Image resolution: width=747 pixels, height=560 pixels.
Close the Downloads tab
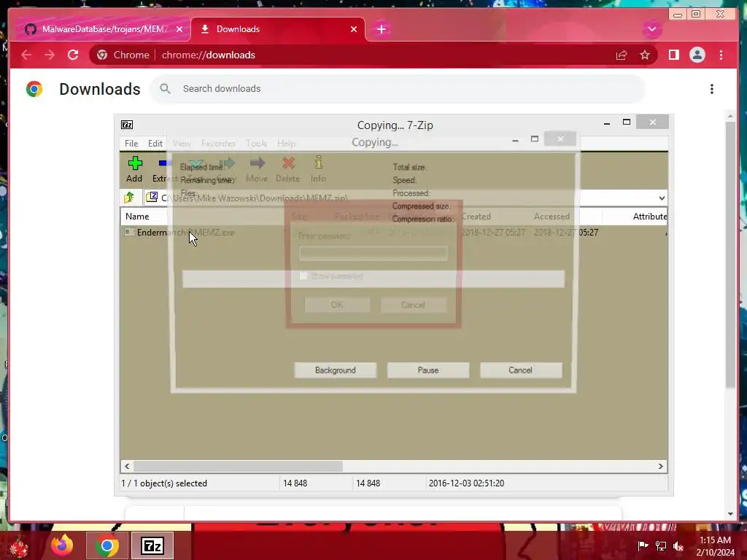point(354,29)
